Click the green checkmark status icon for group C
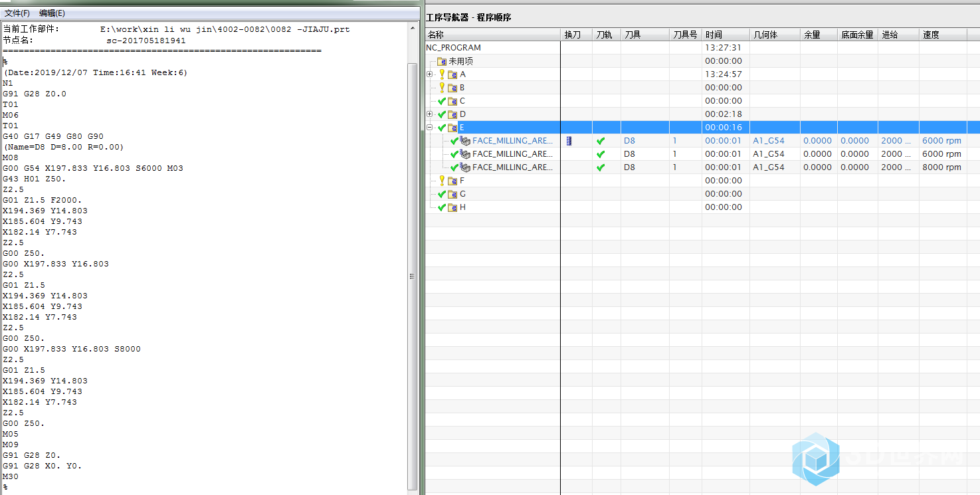 (442, 101)
